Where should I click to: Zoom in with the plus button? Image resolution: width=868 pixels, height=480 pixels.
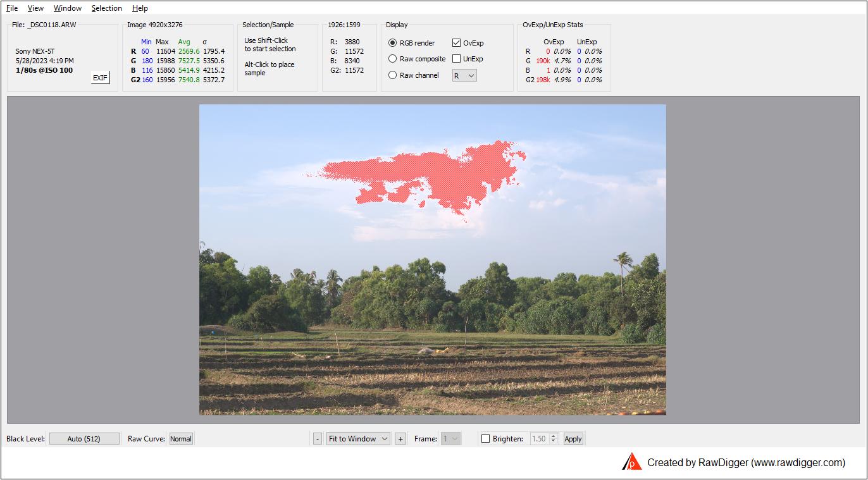400,439
